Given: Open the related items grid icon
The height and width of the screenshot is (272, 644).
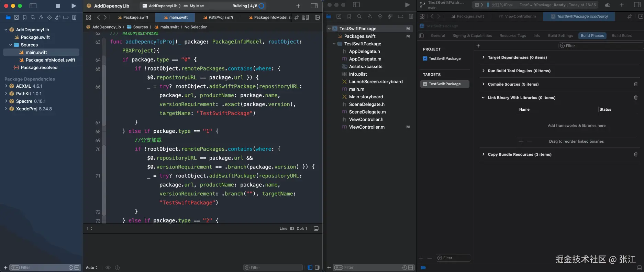Looking at the screenshot, I should 88,17.
